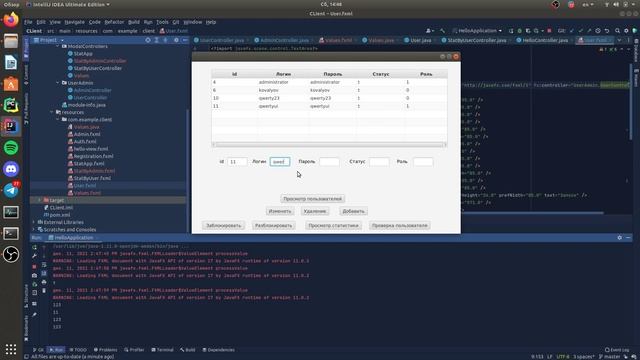Click the Заблокировать button
Screen dimensions: 640x360
click(223, 225)
